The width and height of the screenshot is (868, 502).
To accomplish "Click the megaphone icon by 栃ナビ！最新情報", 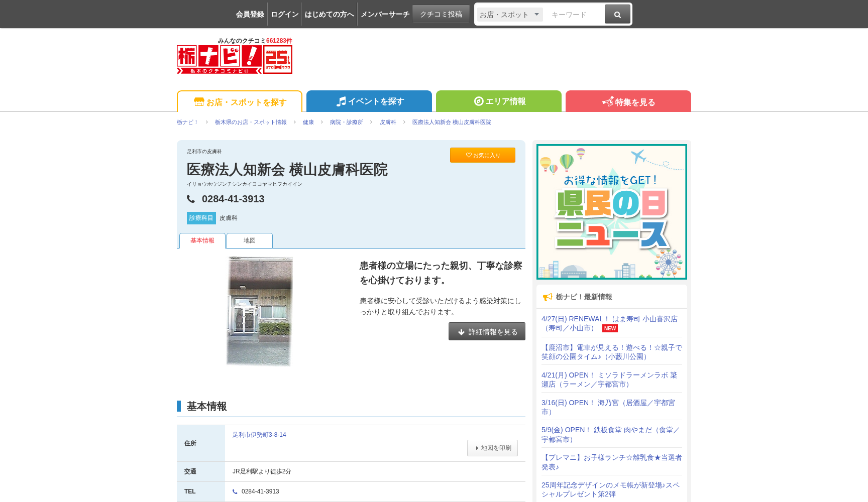I will pos(548,297).
